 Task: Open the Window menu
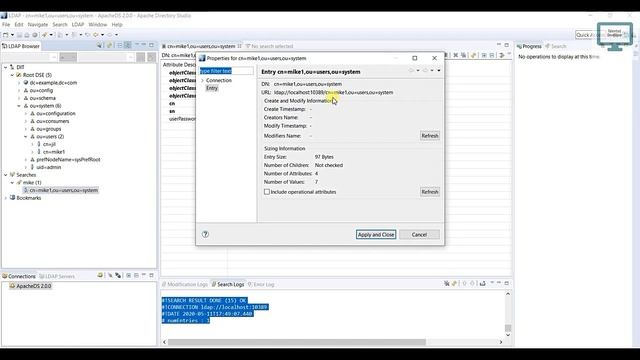point(98,24)
